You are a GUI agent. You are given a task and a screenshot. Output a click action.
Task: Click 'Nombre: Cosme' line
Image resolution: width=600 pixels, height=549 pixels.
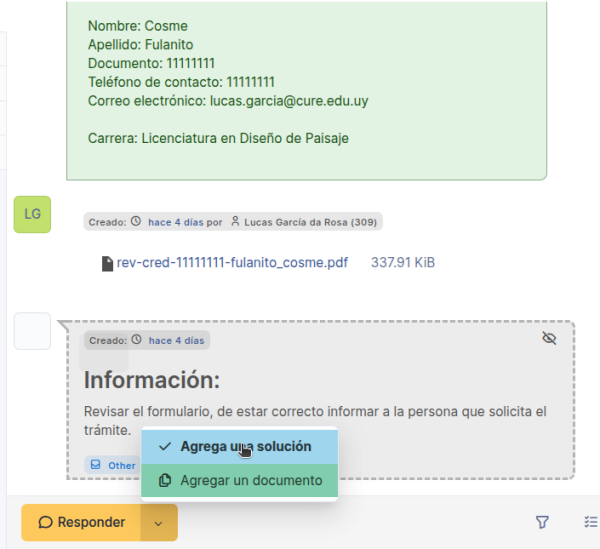point(138,26)
